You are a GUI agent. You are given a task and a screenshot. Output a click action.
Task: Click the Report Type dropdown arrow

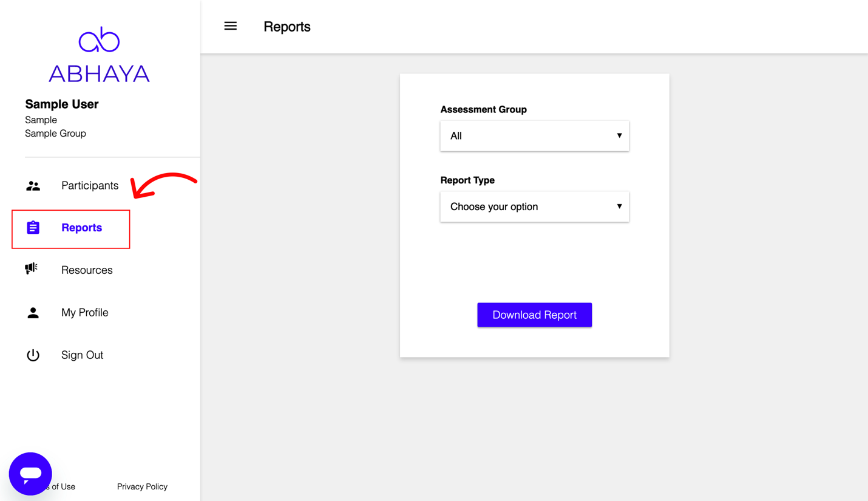619,206
